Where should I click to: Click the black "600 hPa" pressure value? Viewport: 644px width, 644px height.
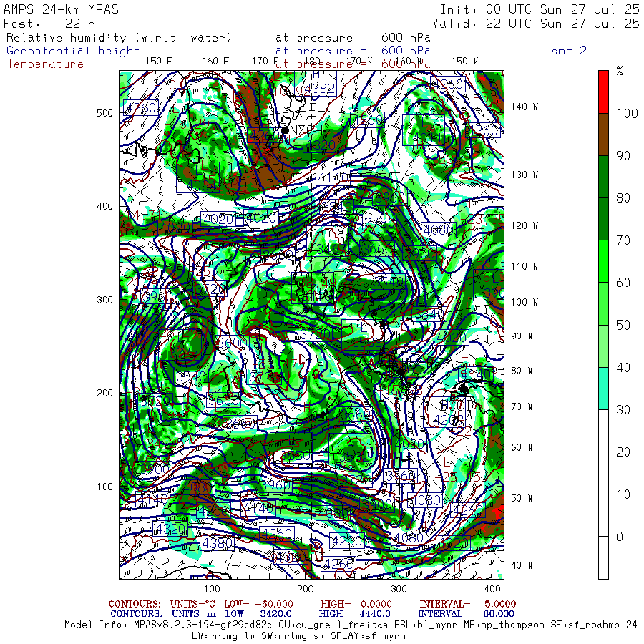(406, 38)
